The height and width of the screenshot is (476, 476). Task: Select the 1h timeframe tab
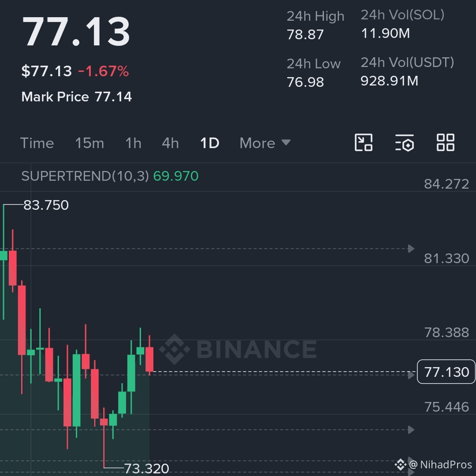133,143
